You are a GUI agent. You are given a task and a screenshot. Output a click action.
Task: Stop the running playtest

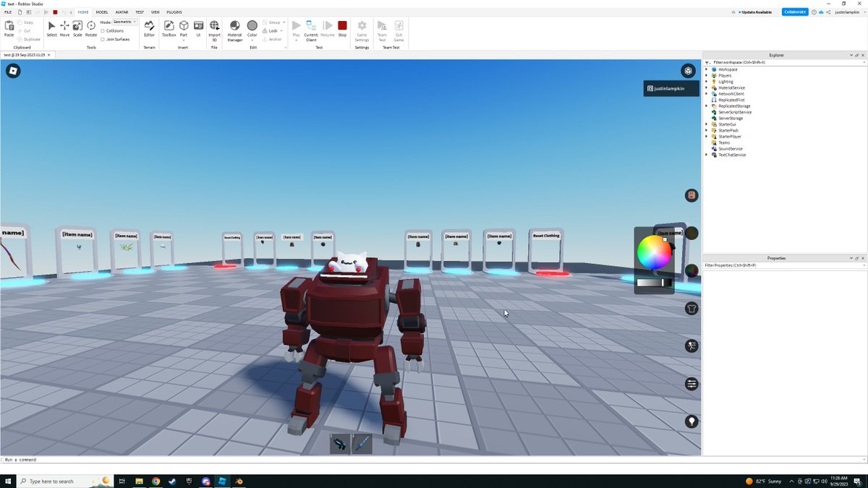(342, 28)
